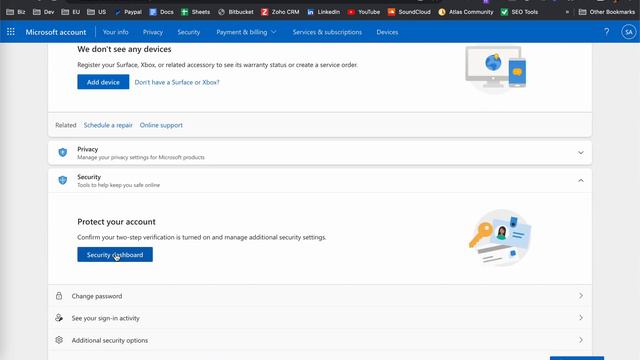Open Devices tab in navigation
This screenshot has height=360, width=640.
pos(387,32)
